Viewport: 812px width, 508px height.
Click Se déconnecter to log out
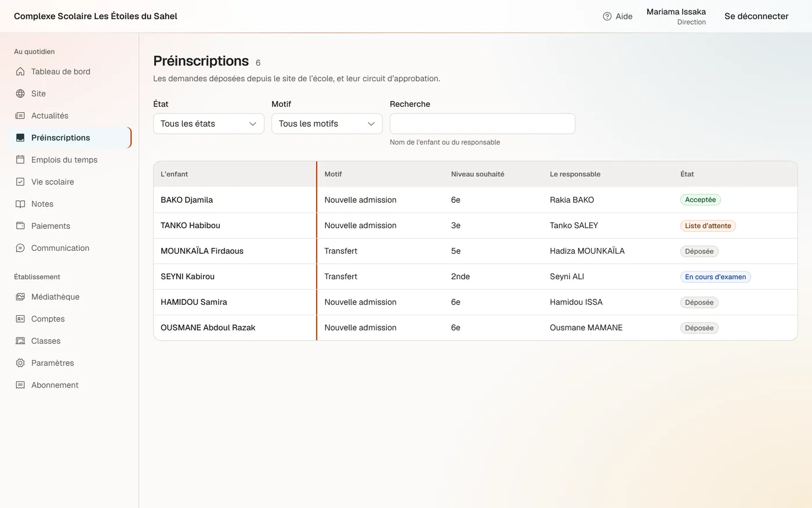pos(756,16)
